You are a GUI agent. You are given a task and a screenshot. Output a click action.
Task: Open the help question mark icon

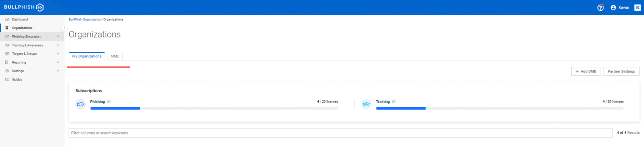pos(600,8)
